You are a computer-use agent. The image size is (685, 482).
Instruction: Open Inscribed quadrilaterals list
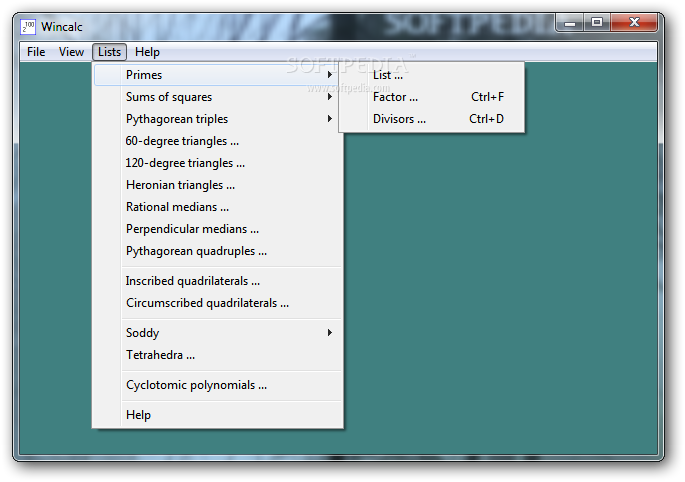217,281
